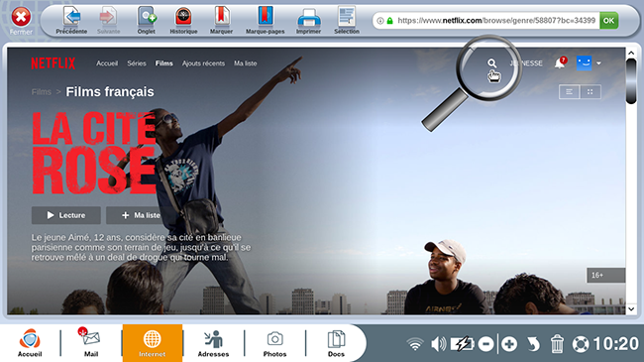Open a new tab with Onglet

[x=147, y=20]
